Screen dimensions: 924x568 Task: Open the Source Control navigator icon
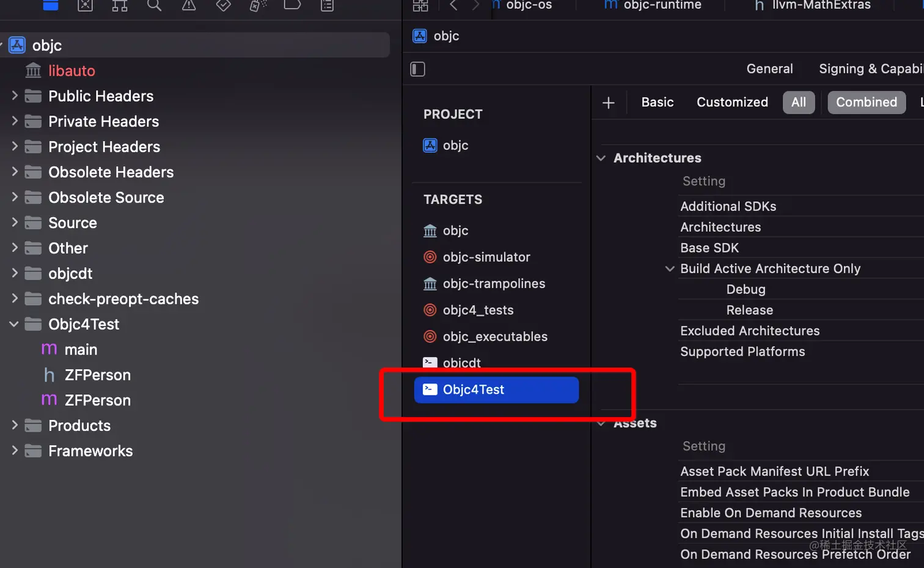[86, 6]
